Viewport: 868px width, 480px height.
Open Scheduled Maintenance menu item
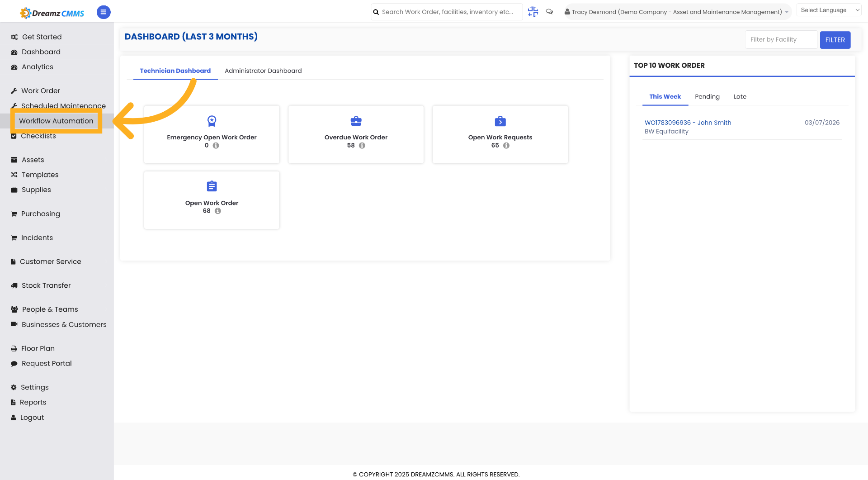tap(63, 106)
